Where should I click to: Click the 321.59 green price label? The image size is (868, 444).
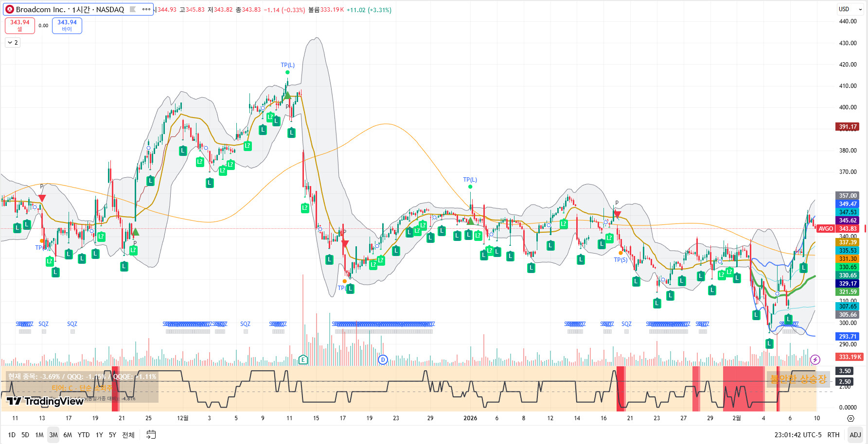848,292
